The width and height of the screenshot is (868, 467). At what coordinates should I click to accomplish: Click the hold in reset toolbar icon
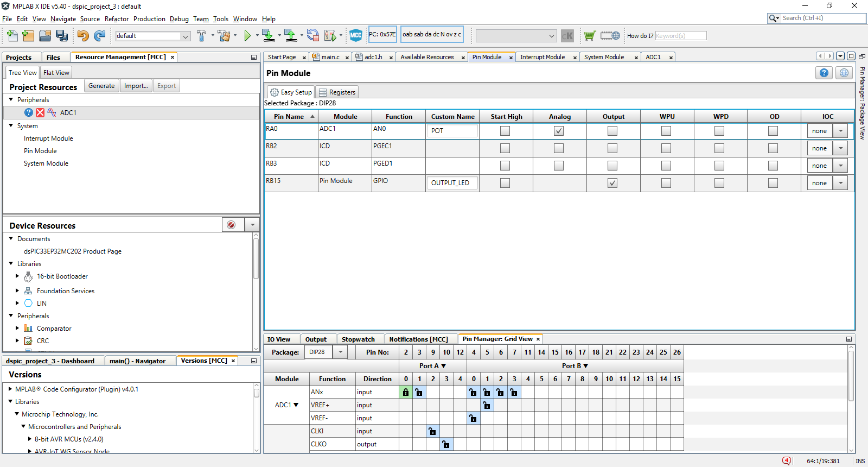313,36
